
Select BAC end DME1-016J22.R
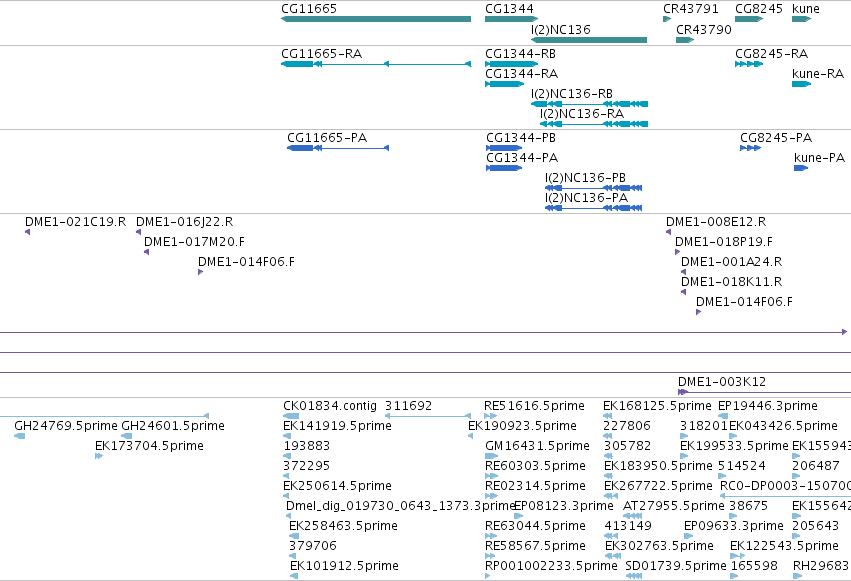184,222
